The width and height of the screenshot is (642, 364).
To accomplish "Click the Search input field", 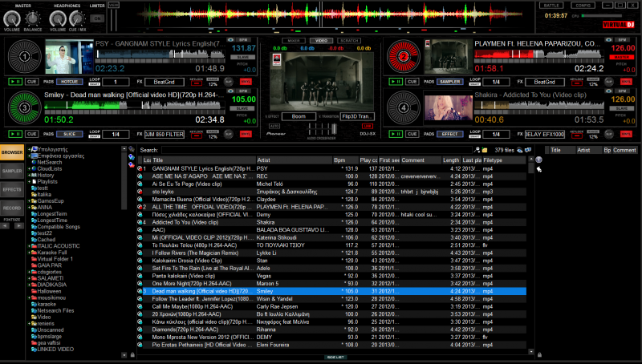I will pos(316,150).
